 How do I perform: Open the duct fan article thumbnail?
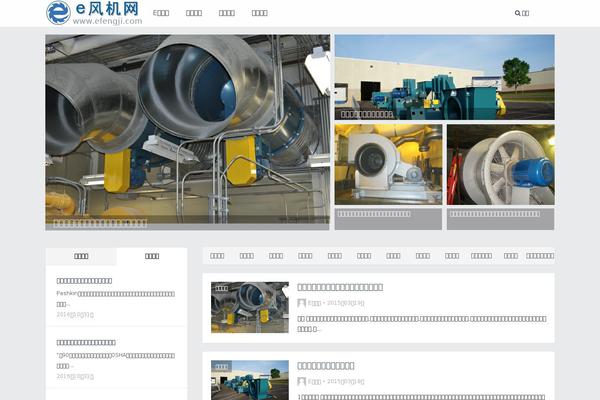(x=250, y=307)
